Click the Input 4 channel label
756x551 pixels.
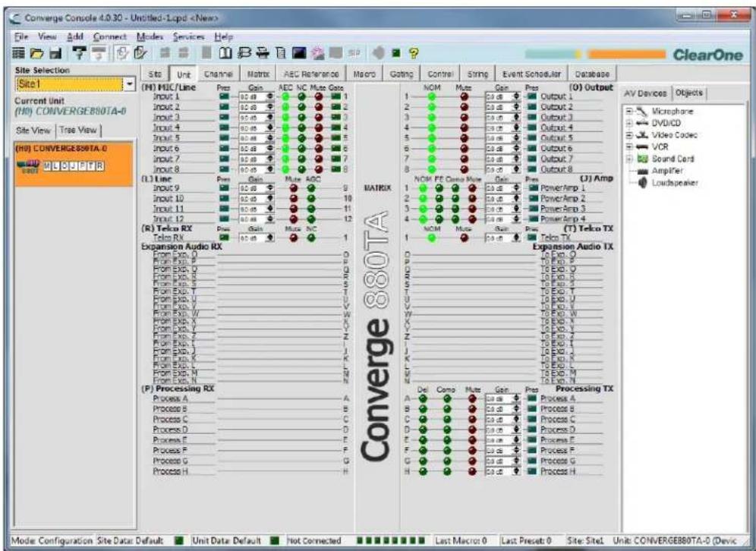[166, 128]
